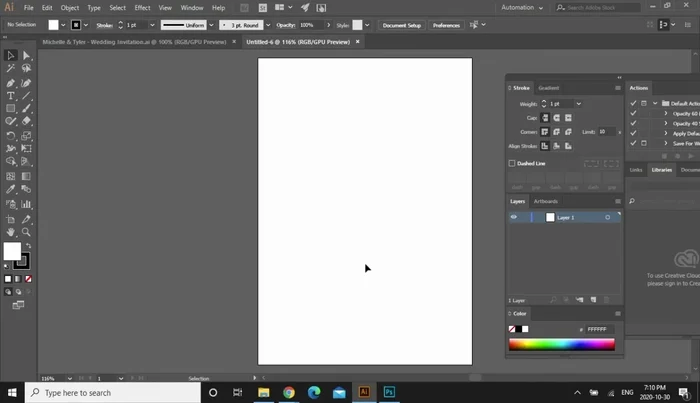Click the Document Setup button
The image size is (700, 403).
coord(401,25)
